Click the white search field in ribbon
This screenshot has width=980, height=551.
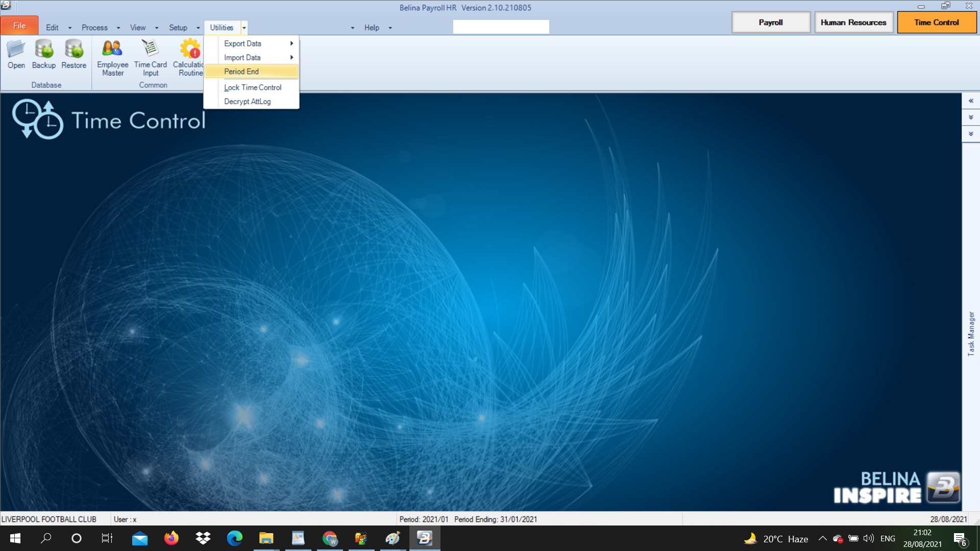coord(501,27)
